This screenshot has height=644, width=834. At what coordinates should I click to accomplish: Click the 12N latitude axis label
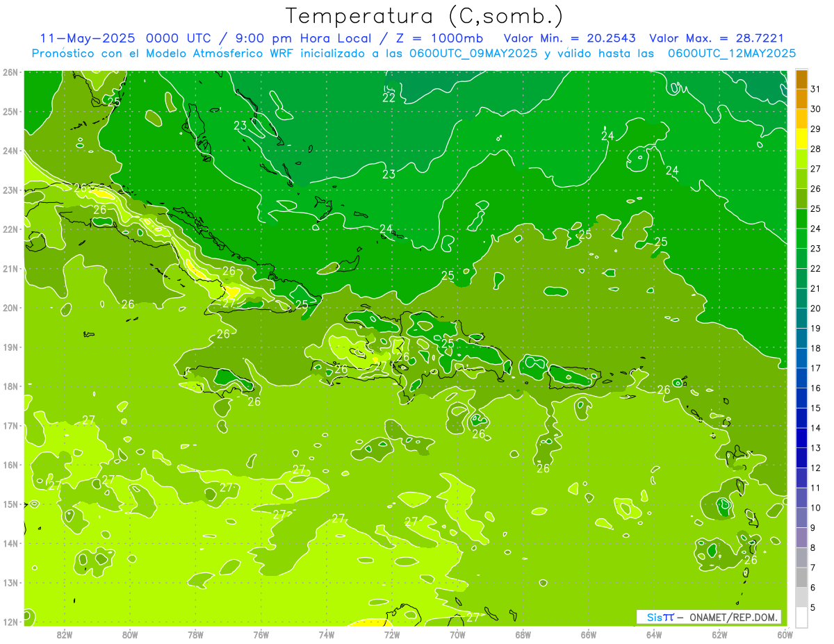tap(10, 622)
